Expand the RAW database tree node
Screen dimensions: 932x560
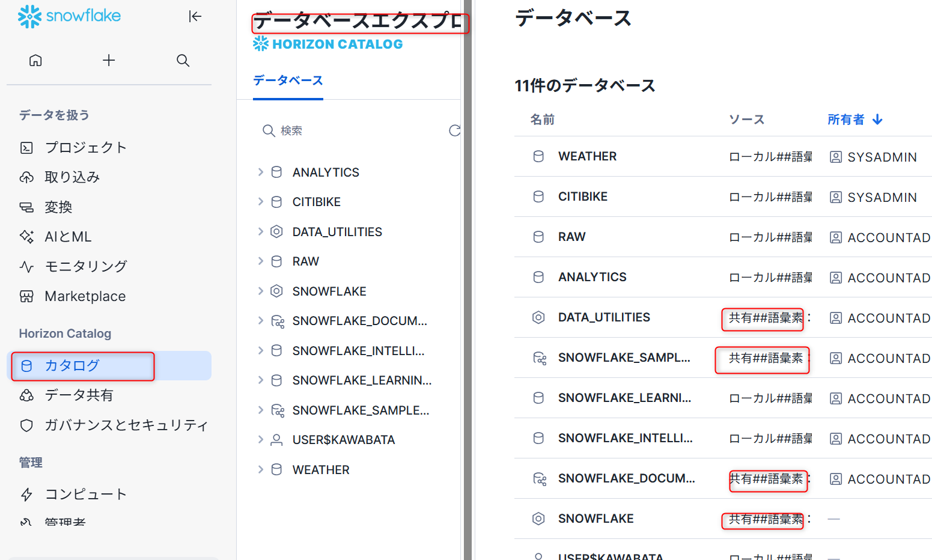pos(261,261)
